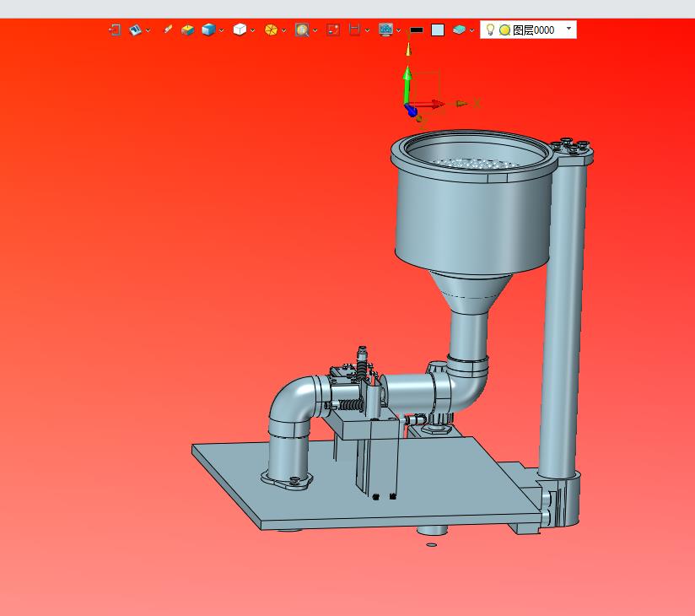Viewport: 695px width, 616px height.
Task: Click the magnifier zoom icon
Action: pos(302,30)
